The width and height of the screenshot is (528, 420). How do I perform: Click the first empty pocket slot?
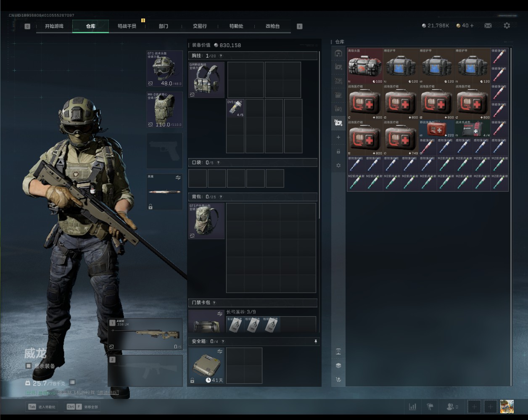tap(198, 178)
